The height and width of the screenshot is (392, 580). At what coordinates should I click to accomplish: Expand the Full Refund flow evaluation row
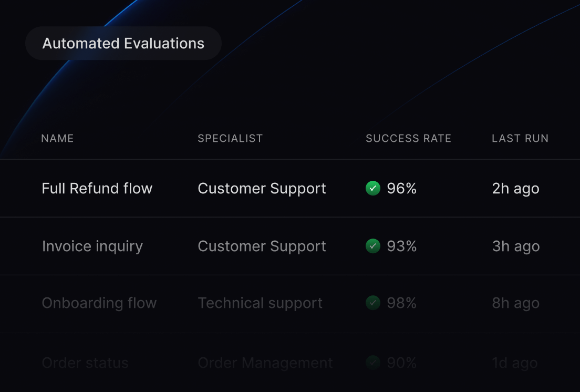click(x=97, y=188)
